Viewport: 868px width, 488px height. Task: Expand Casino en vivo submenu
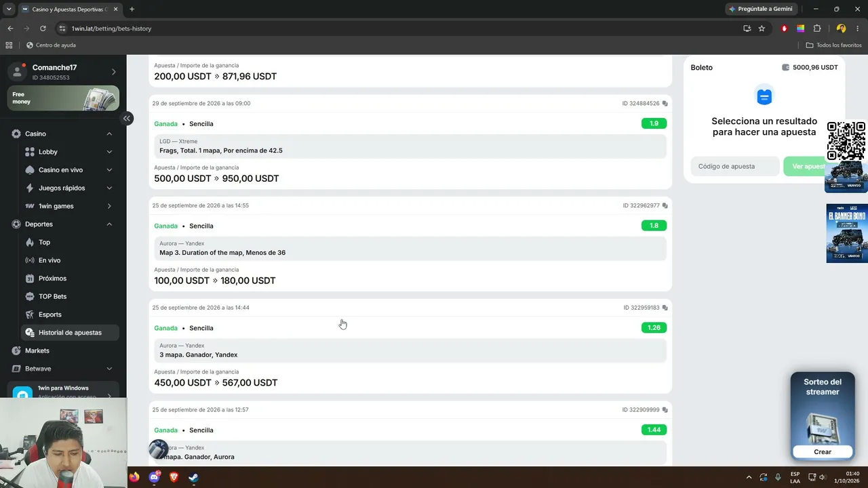109,170
